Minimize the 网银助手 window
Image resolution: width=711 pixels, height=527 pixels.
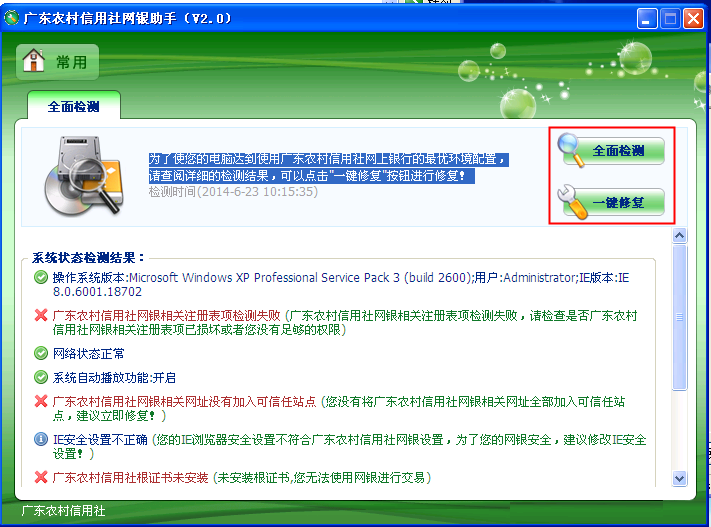click(x=647, y=19)
